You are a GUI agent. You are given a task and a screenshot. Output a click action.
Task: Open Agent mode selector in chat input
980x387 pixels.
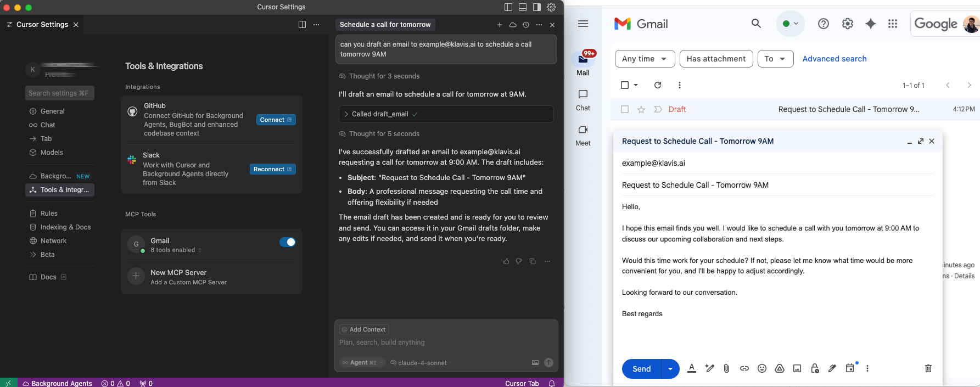point(362,362)
